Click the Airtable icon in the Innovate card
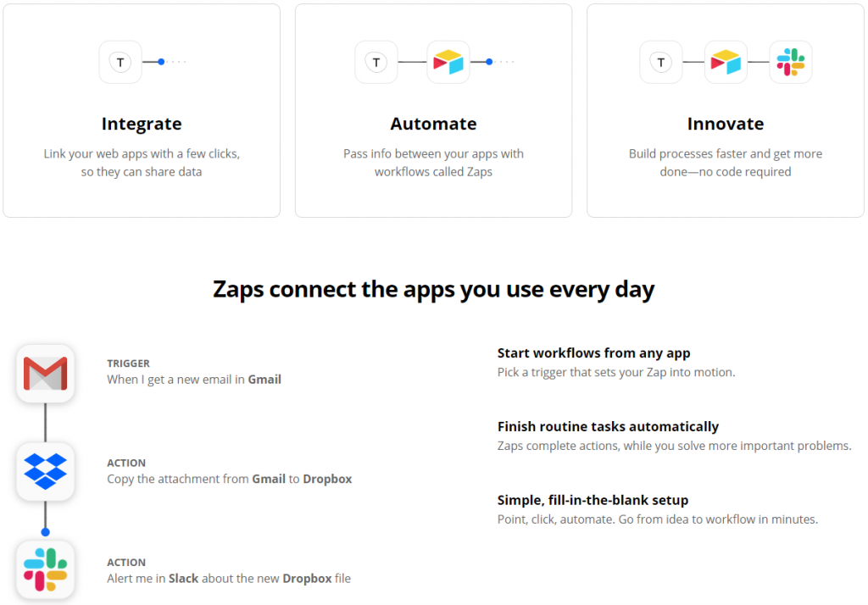The width and height of the screenshot is (868, 605). [x=726, y=62]
